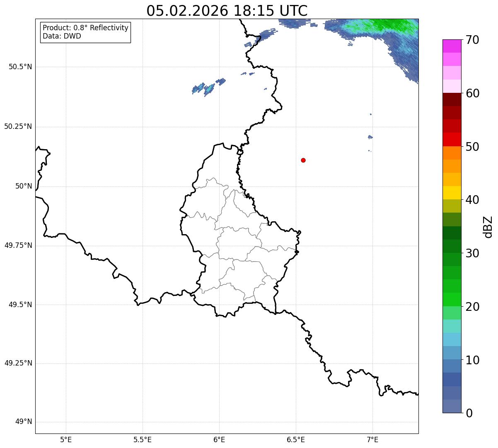This screenshot has height=448, width=498.
Task: Select the bright green 20 dBZ colorbar band
Action: [x=452, y=299]
